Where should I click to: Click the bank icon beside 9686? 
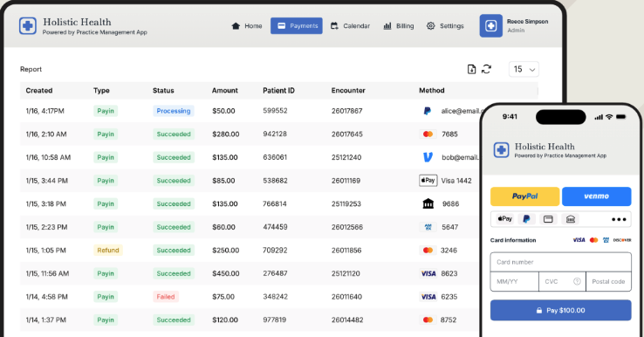coord(428,203)
